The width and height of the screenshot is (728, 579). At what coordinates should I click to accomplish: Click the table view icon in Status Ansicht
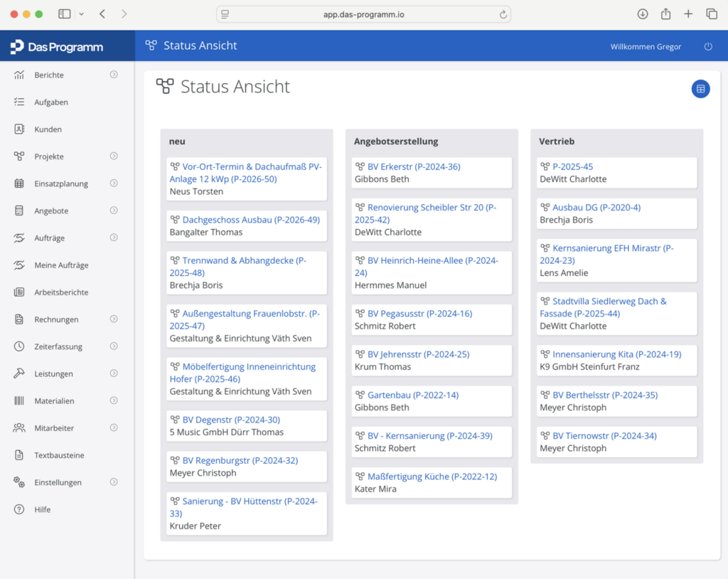(700, 89)
